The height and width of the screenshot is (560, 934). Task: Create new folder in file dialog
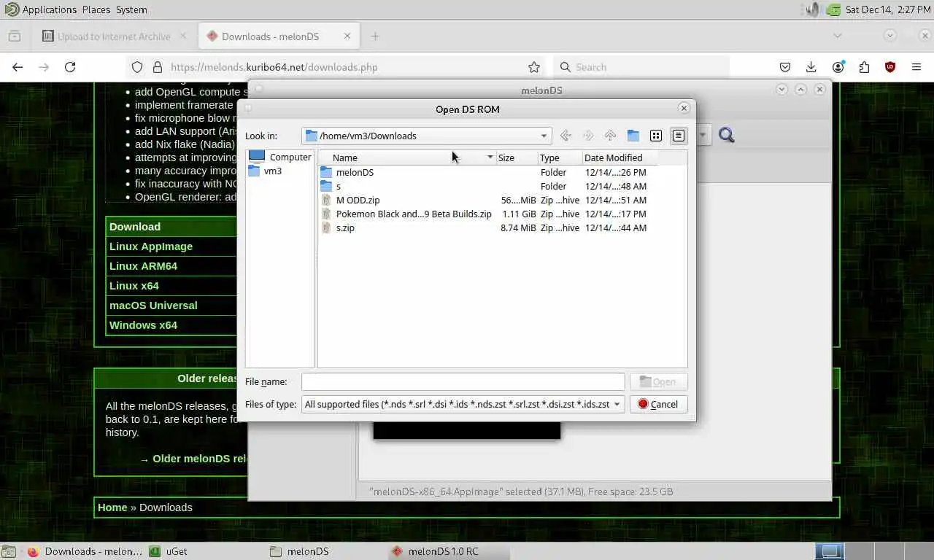[x=633, y=136]
